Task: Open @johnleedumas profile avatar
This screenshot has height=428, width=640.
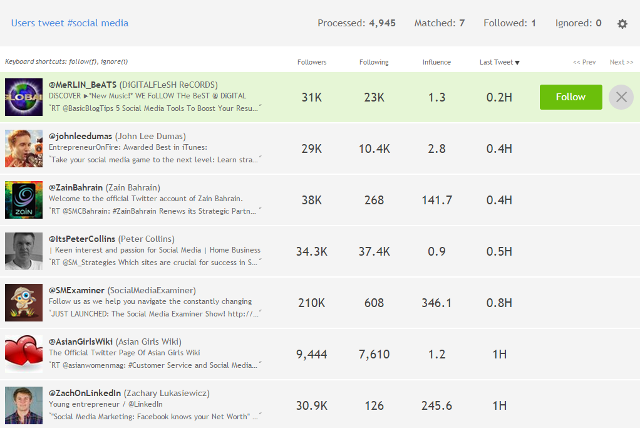Action: pos(24,149)
